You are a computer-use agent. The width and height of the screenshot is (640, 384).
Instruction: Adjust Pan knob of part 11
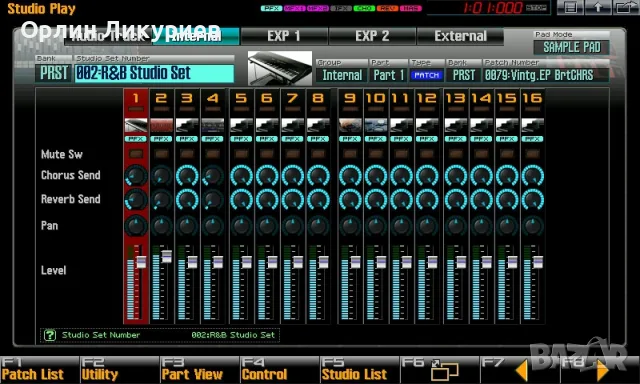(x=401, y=226)
